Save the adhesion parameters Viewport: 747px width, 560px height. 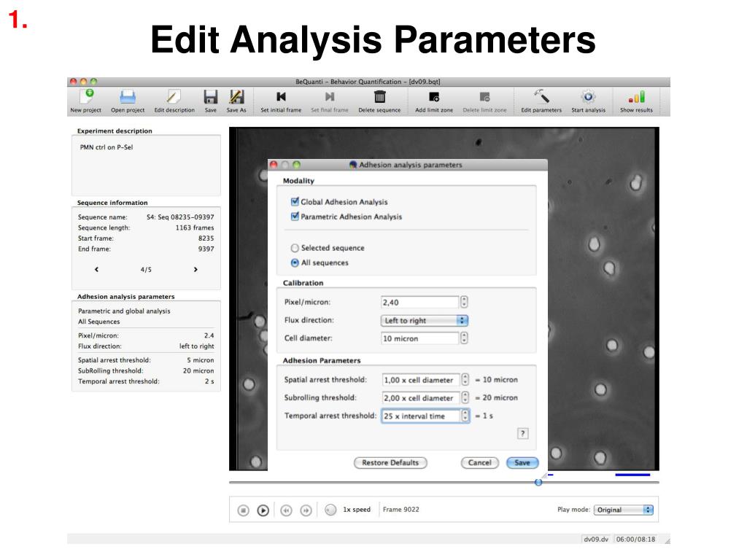[x=522, y=463]
